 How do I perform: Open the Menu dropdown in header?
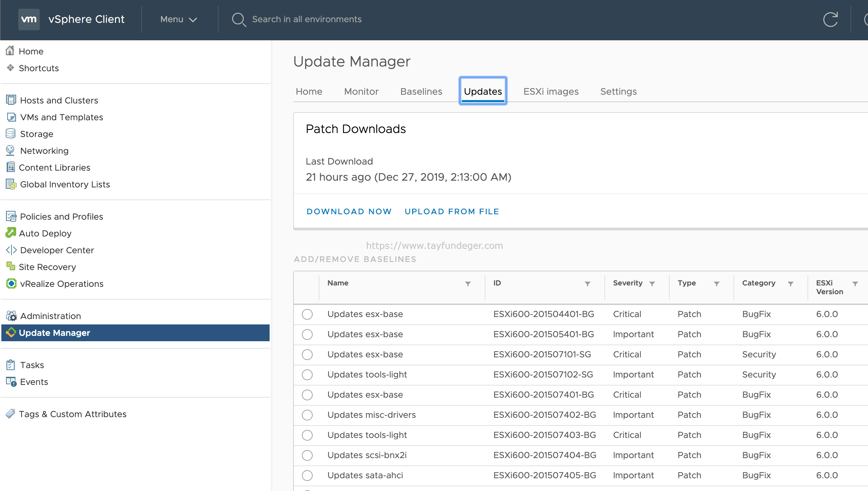[179, 19]
